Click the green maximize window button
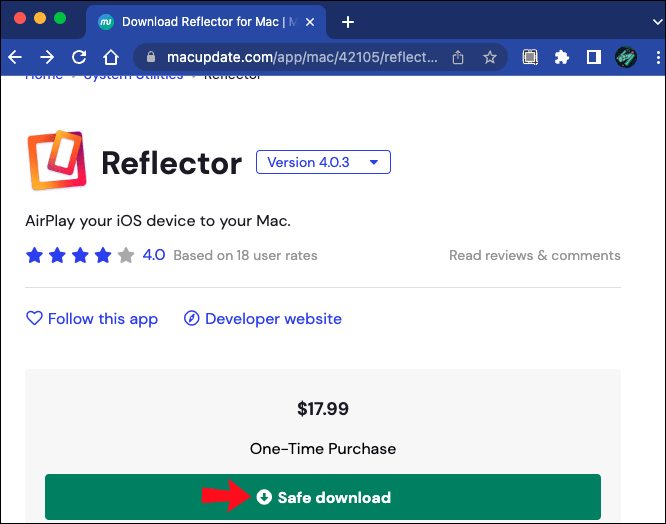Screen dimensions: 666x524 coord(60,18)
